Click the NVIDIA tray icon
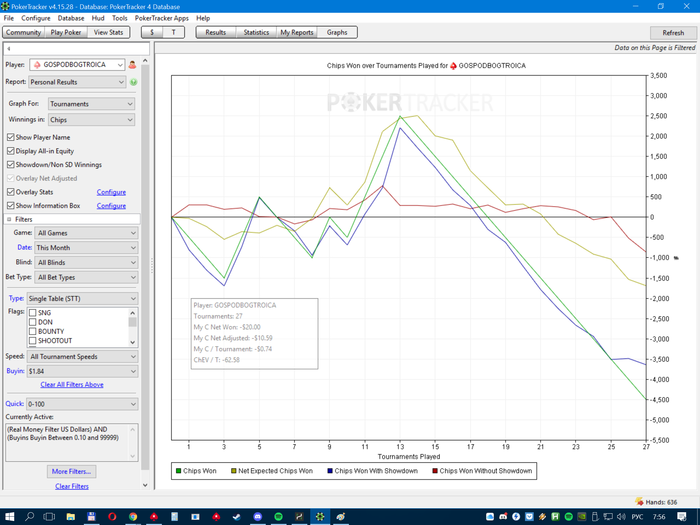The width and height of the screenshot is (700, 525). 582,517
